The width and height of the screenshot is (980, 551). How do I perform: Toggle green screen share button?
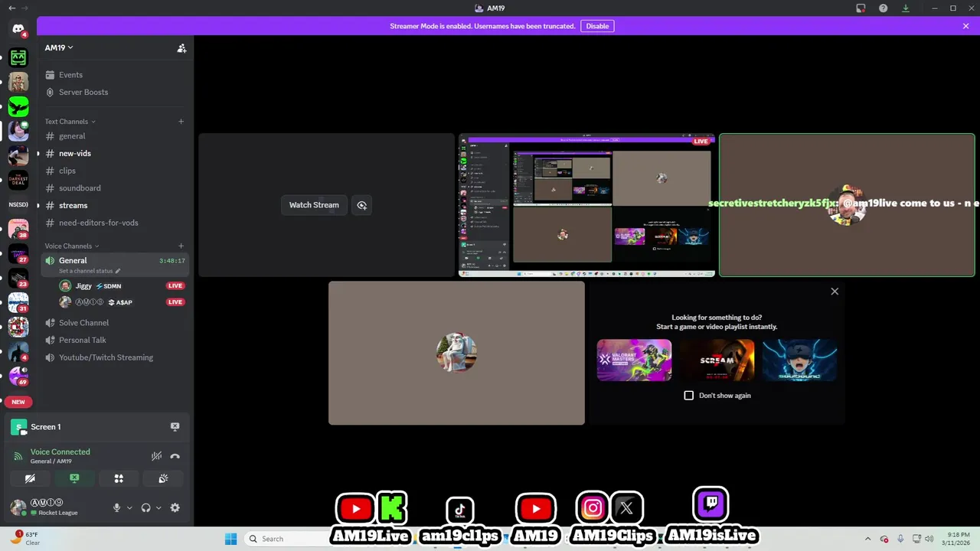point(74,478)
